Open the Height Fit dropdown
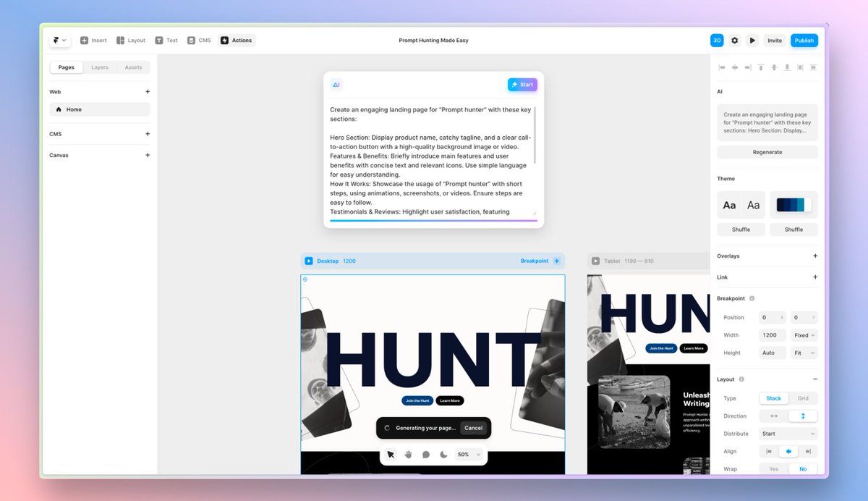868x501 pixels. (x=804, y=353)
